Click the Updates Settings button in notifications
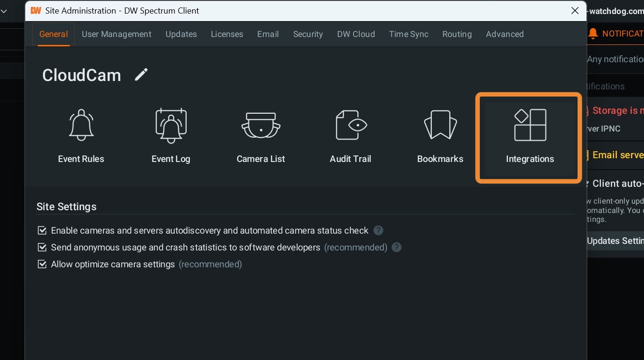The height and width of the screenshot is (360, 644). coord(615,241)
